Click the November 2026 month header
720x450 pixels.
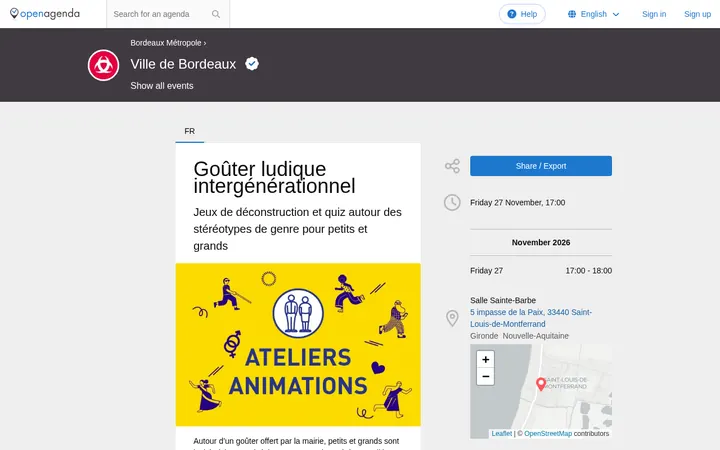click(x=540, y=242)
